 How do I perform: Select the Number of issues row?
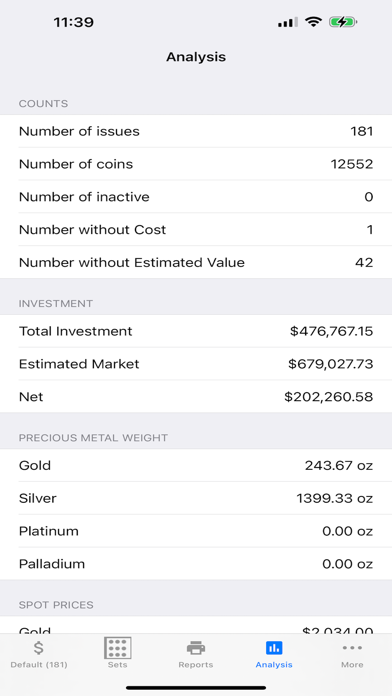tap(196, 131)
